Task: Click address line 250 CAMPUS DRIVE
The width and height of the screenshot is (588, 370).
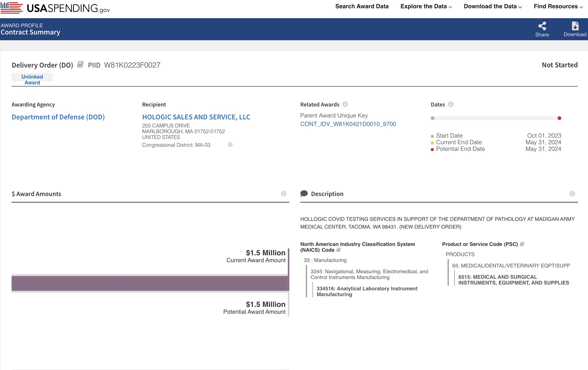Action: coord(166,126)
